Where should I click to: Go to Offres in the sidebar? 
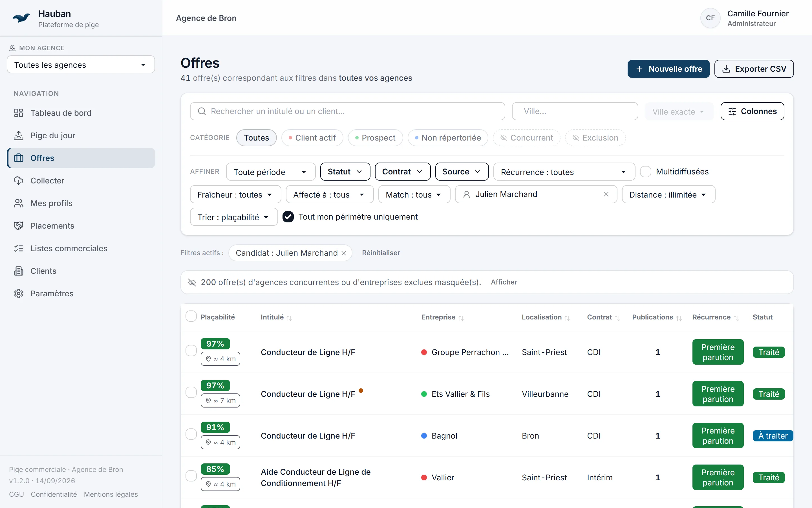click(81, 158)
